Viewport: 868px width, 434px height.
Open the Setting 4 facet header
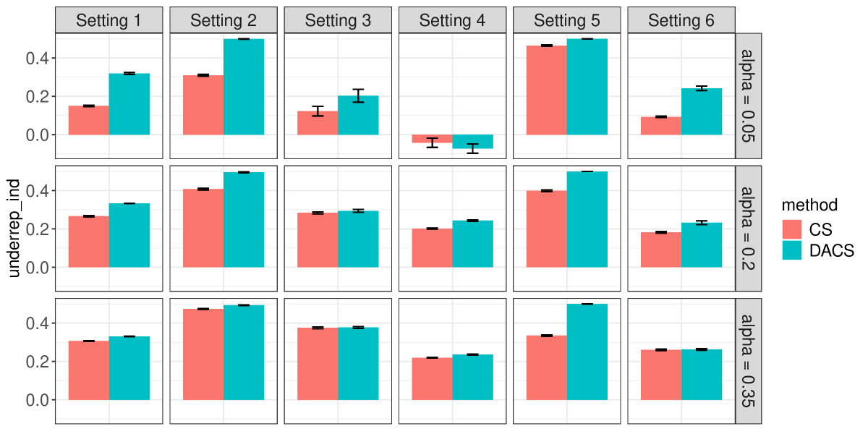click(452, 21)
